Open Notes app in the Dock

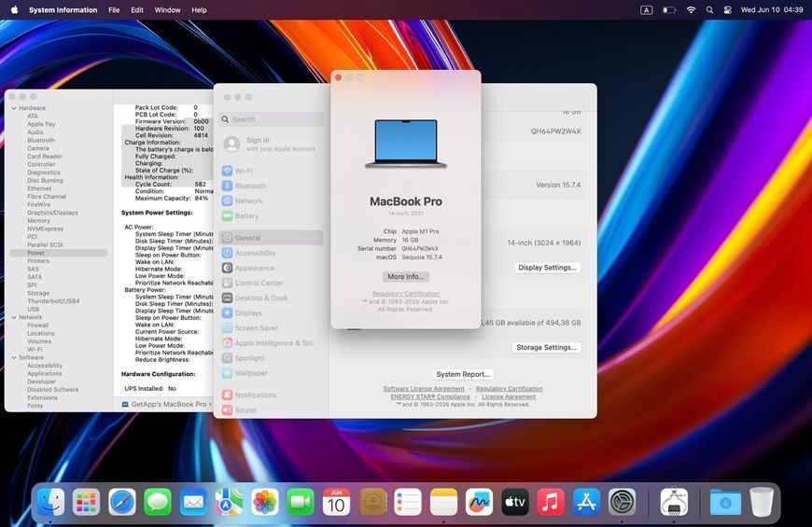(x=444, y=502)
